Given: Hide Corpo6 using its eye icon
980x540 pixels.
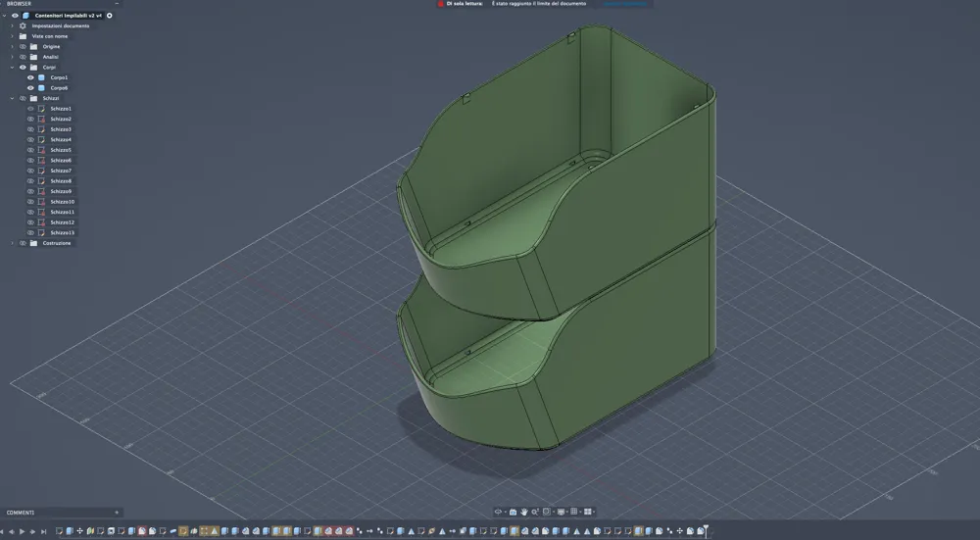Looking at the screenshot, I should click(30, 88).
